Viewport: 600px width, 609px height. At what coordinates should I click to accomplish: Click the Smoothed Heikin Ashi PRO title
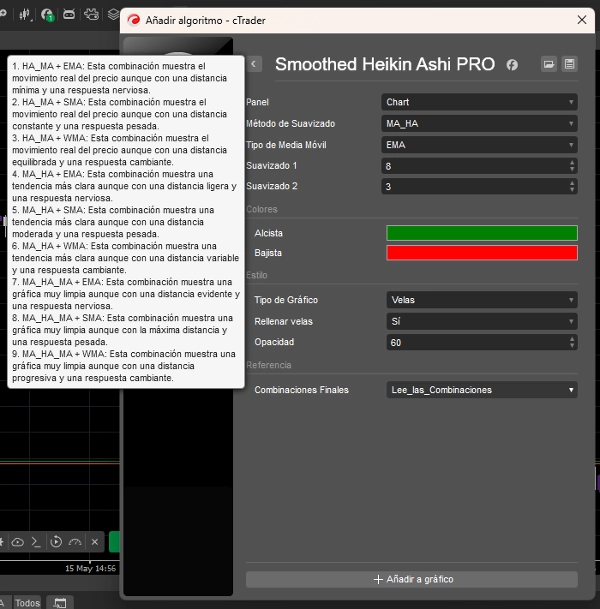click(x=385, y=64)
